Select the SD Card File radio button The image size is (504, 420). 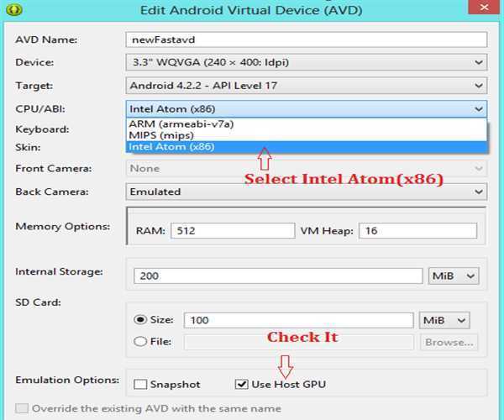(x=140, y=341)
